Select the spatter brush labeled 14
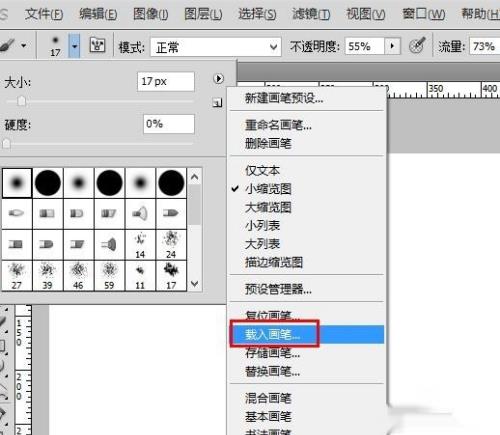Viewport: 500px width, 435px height. coord(140,245)
